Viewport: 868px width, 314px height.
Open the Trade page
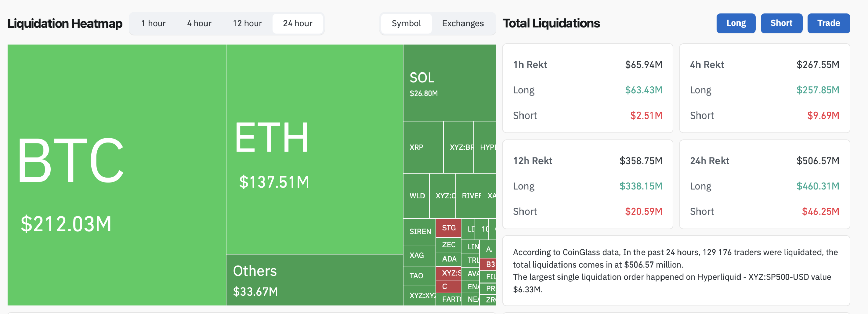(x=828, y=23)
